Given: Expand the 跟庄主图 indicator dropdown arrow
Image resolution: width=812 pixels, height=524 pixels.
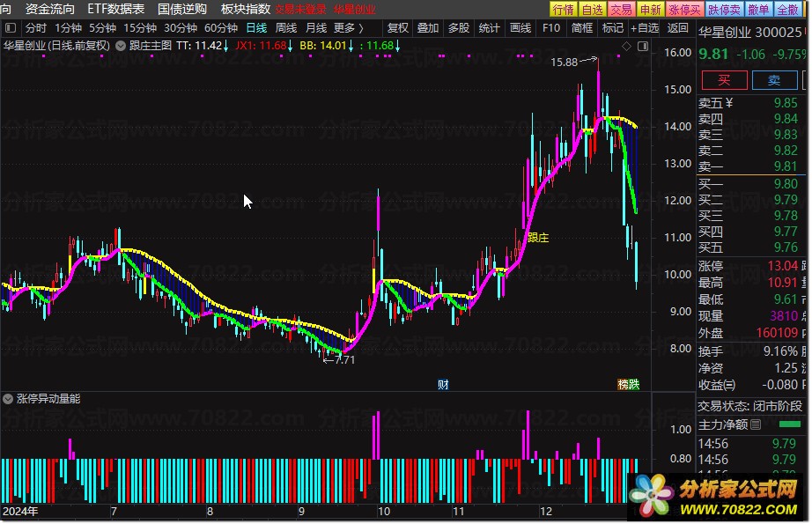Looking at the screenshot, I should tap(121, 46).
